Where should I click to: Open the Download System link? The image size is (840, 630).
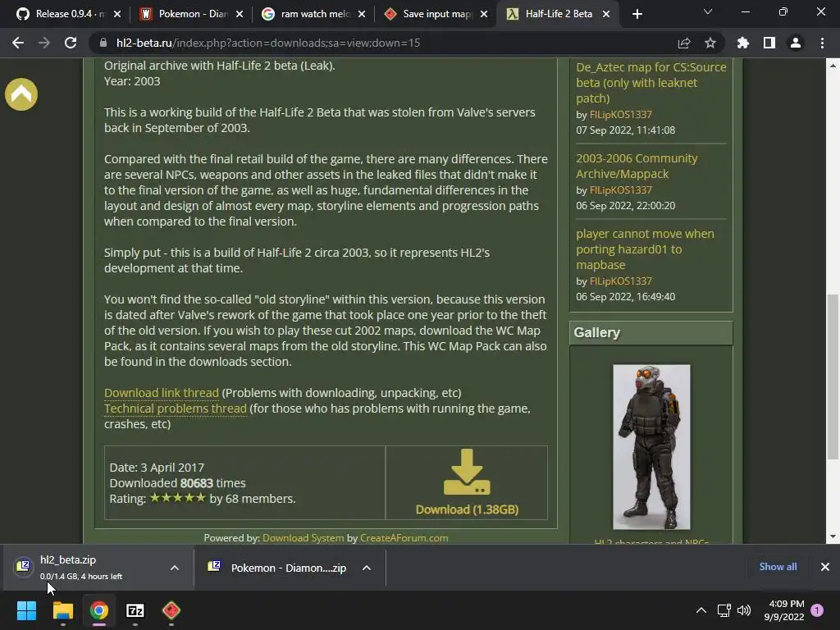pyautogui.click(x=304, y=538)
